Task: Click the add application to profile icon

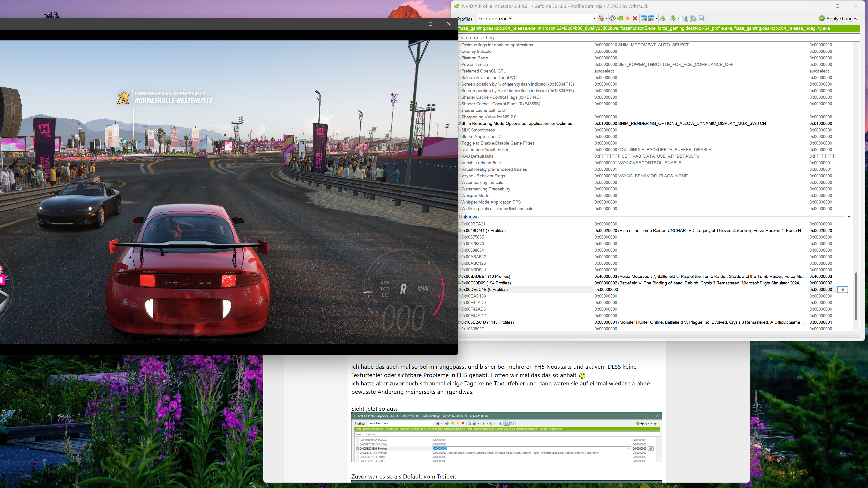Action: pyautogui.click(x=644, y=19)
